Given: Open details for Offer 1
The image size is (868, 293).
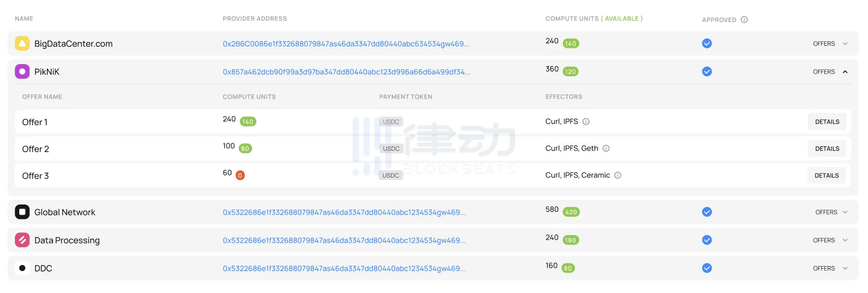Looking at the screenshot, I should click(x=827, y=122).
